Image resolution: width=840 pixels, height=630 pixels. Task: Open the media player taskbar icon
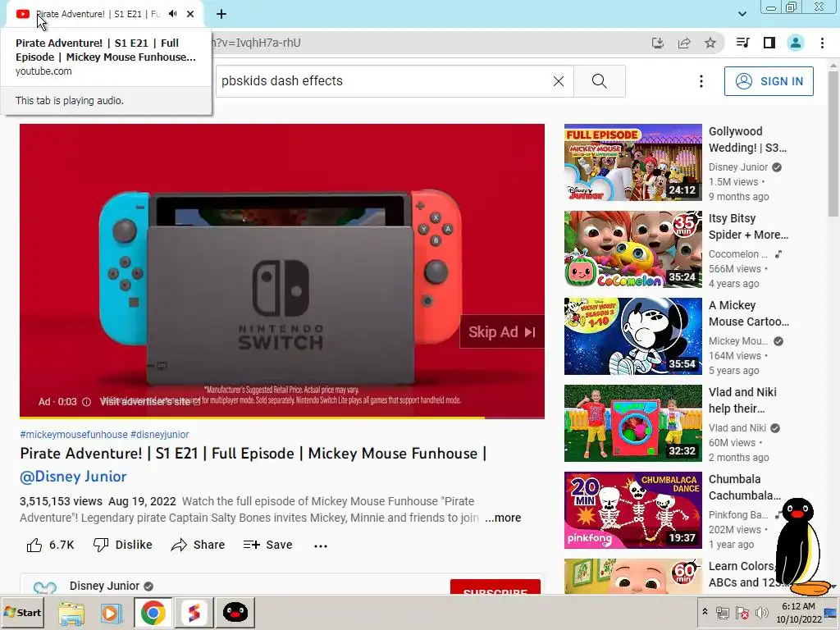pos(112,613)
